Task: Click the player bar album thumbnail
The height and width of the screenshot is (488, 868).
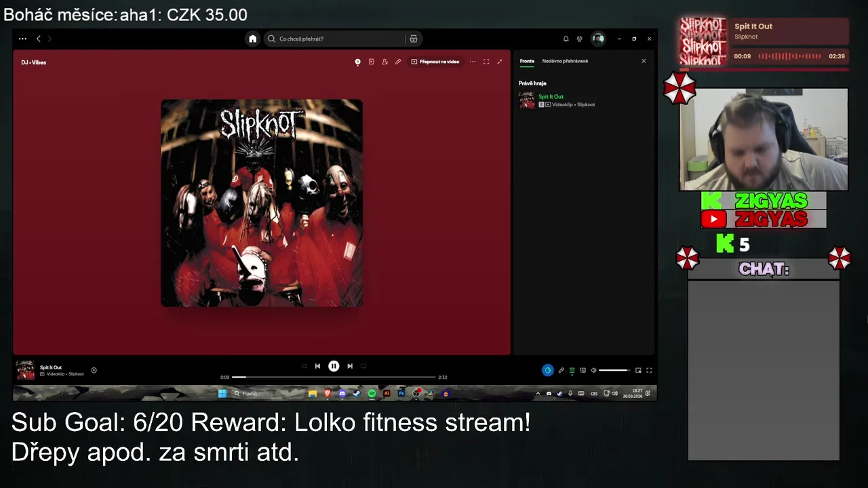Action: [x=26, y=370]
